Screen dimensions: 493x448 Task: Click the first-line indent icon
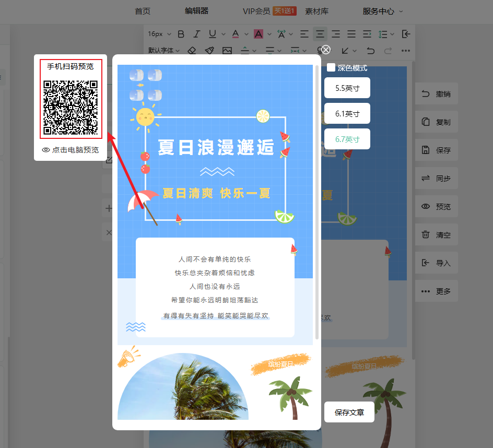click(x=367, y=34)
